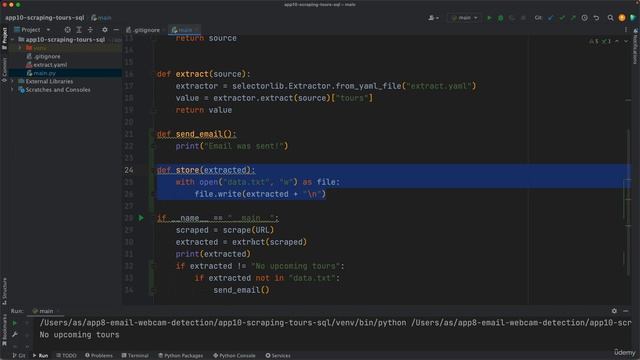Click the inspections warning counter widget
Image resolution: width=640 pixels, height=360 pixels.
(600, 41)
